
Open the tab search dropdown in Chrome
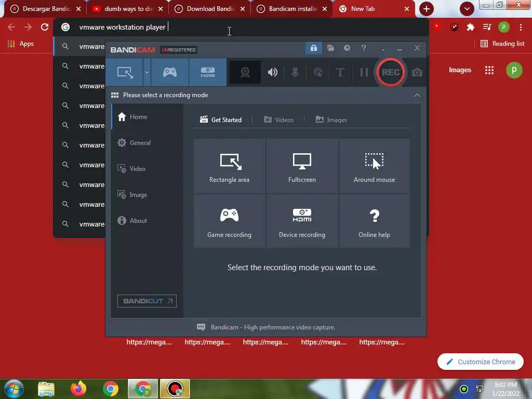point(467,9)
